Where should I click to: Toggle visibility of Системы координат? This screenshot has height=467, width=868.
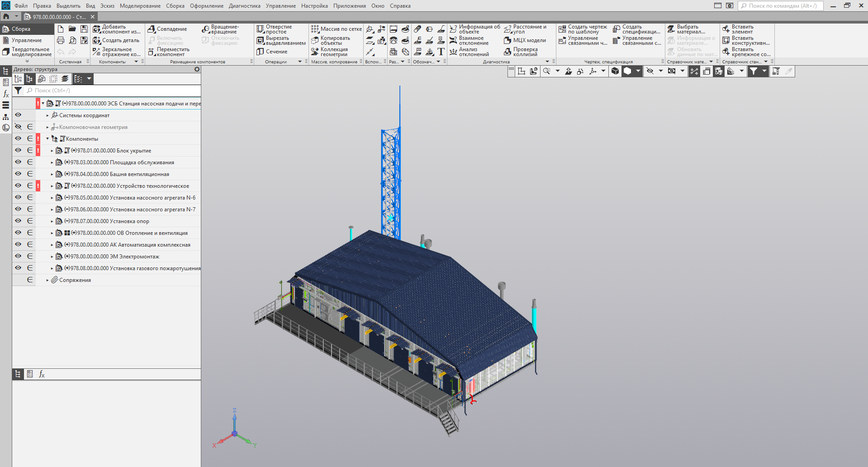tap(18, 115)
